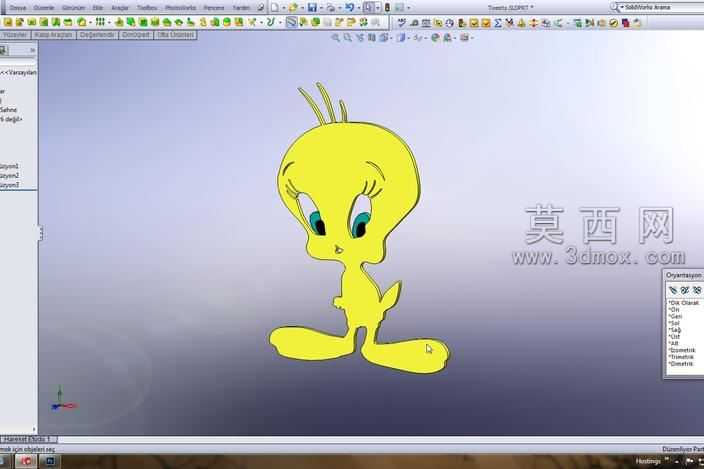Expand the Select tool dropdown arrow
This screenshot has width=704, height=469.
(378, 8)
